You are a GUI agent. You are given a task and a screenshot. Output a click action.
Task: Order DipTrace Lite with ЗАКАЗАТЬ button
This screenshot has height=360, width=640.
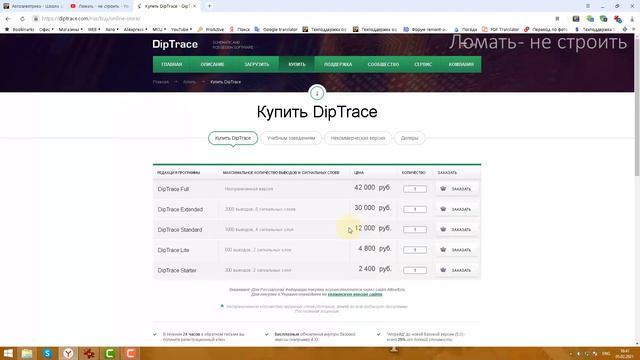456,250
